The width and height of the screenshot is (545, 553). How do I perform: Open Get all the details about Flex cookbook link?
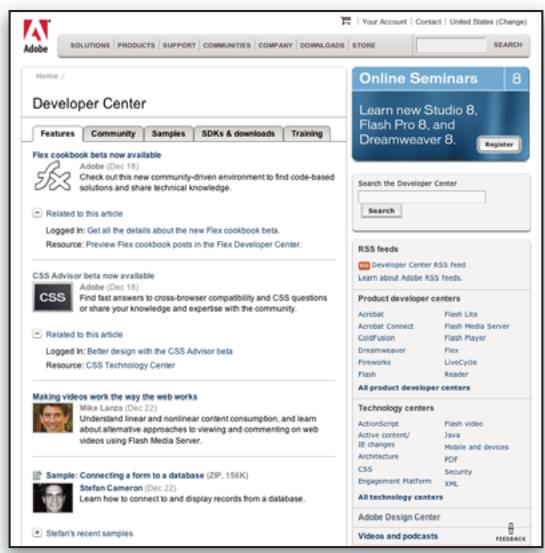point(183,230)
